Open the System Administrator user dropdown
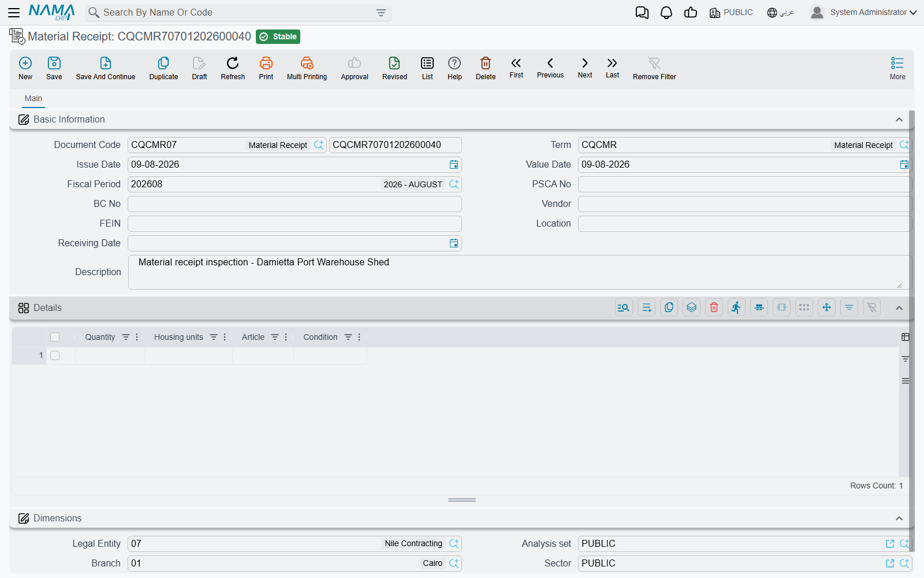This screenshot has height=578, width=924. click(x=863, y=12)
